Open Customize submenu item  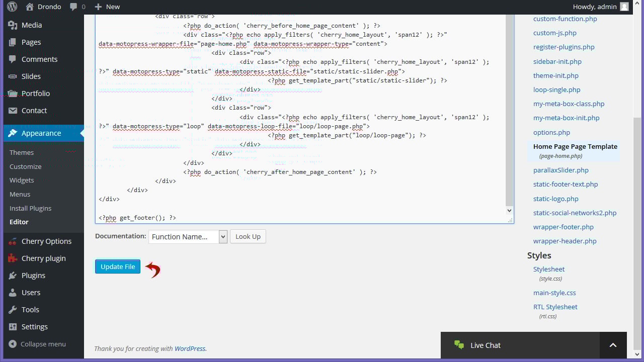(26, 166)
